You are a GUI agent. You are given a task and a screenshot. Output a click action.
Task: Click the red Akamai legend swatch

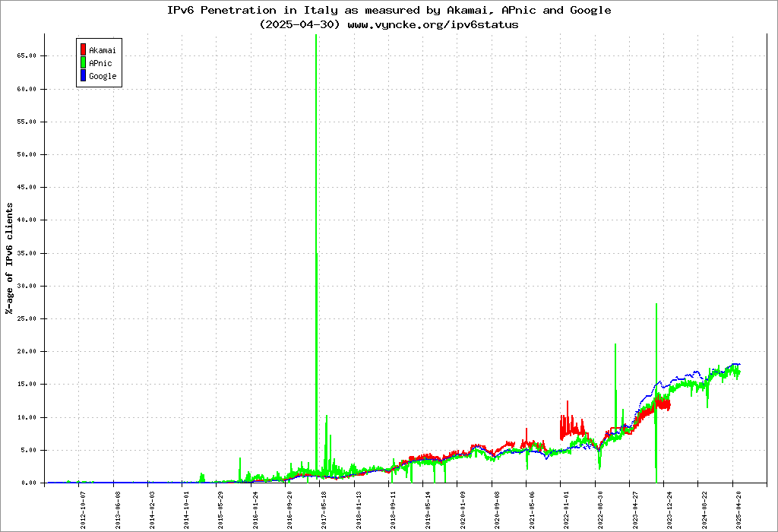(83, 51)
